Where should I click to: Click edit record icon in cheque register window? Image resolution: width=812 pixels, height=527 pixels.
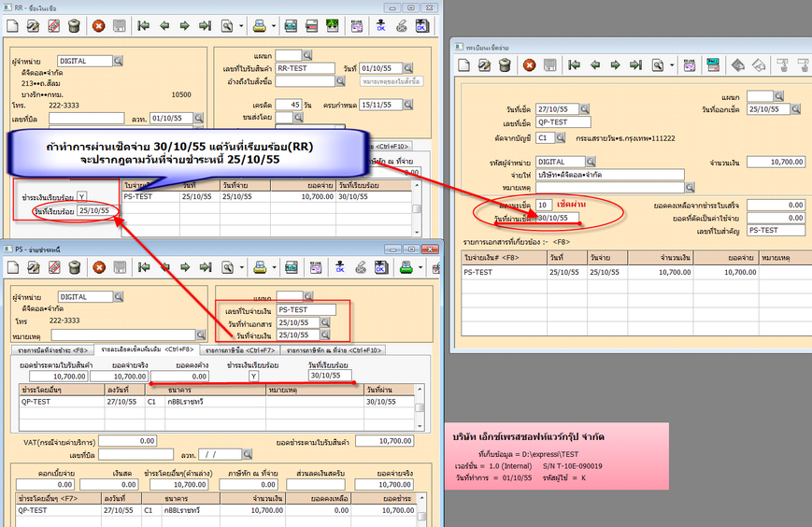[x=486, y=65]
